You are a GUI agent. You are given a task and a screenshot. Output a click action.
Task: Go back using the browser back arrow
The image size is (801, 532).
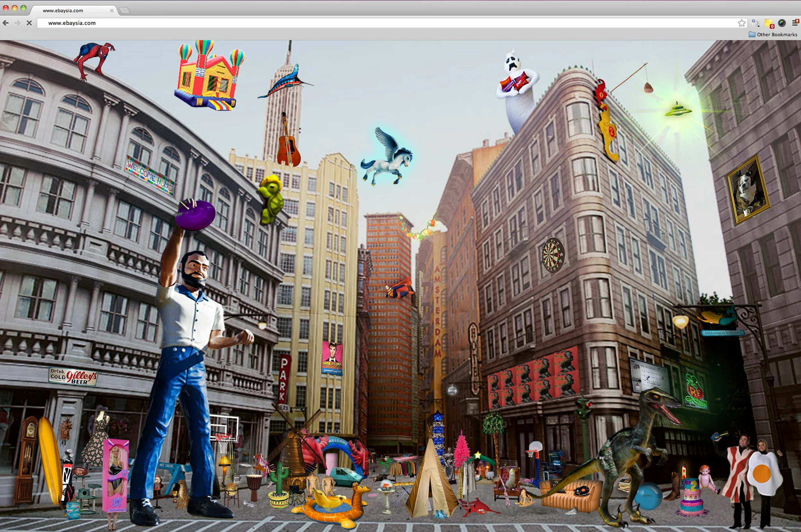tap(5, 23)
